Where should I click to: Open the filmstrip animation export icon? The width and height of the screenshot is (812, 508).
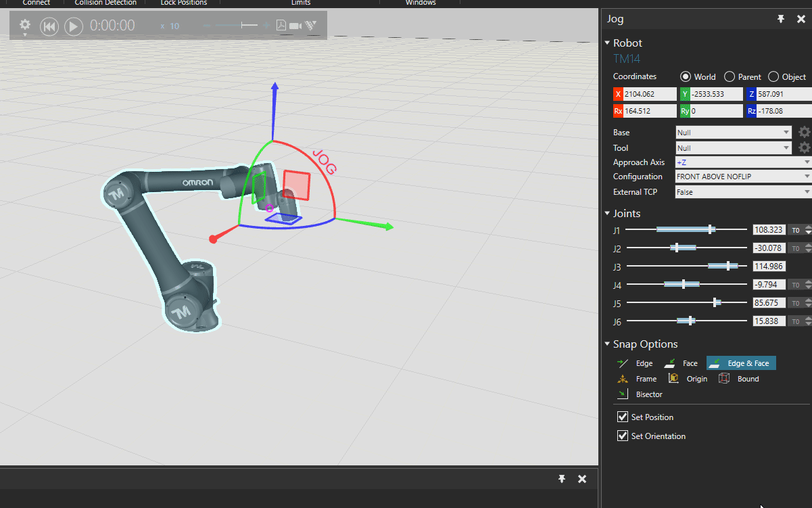(310, 26)
